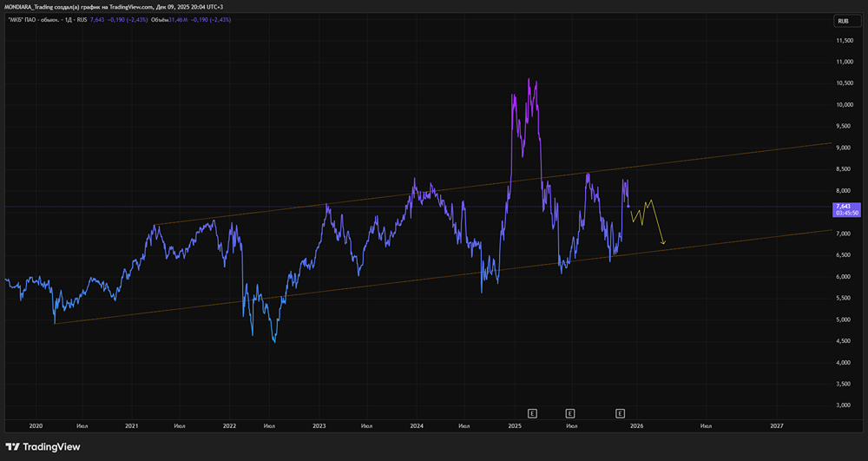868x461 pixels.
Task: Open the earnings marker above Июл 2025
Action: pyautogui.click(x=570, y=413)
